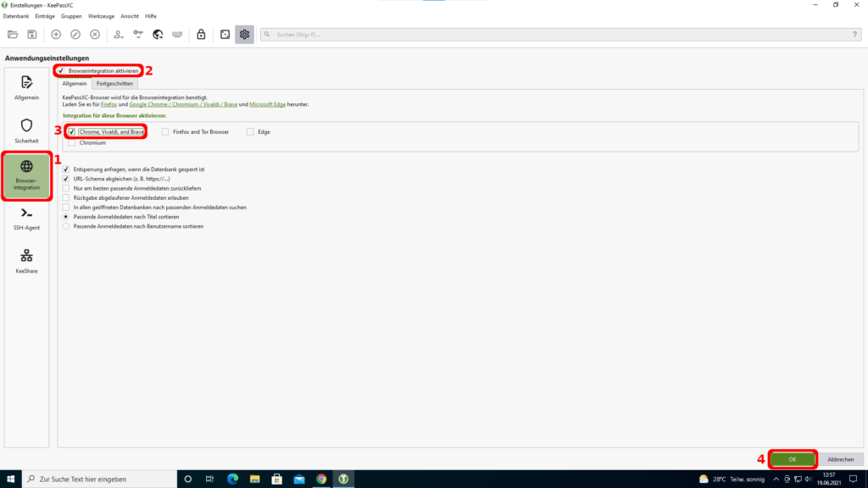The height and width of the screenshot is (488, 868).
Task: Select Browser-Integration in the sidebar
Action: pos(26,176)
